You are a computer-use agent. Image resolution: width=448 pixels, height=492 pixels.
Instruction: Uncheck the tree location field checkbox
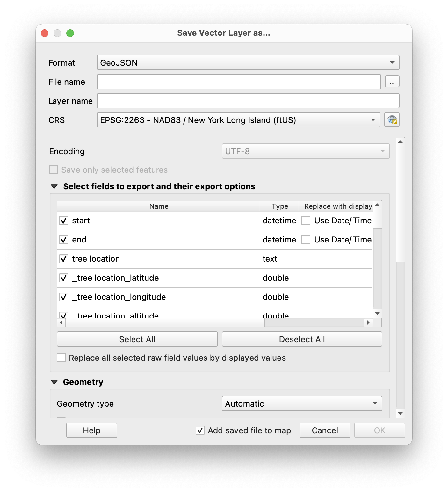[x=64, y=259]
